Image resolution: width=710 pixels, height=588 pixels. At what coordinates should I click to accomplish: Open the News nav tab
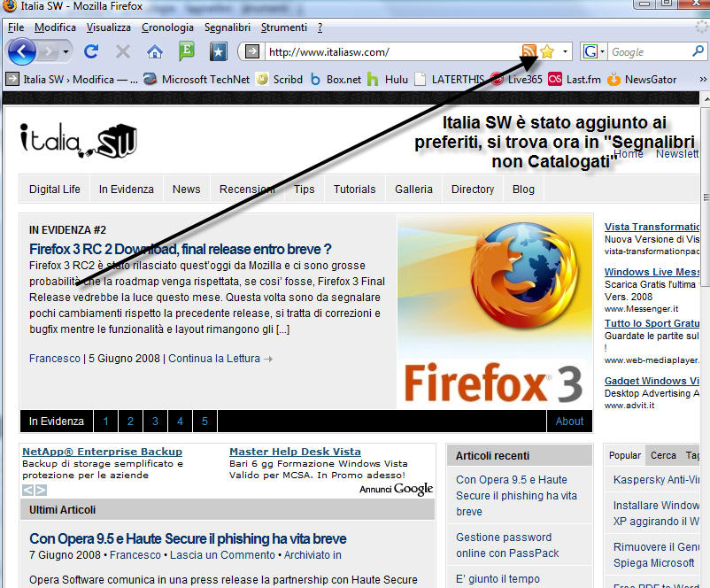click(186, 190)
